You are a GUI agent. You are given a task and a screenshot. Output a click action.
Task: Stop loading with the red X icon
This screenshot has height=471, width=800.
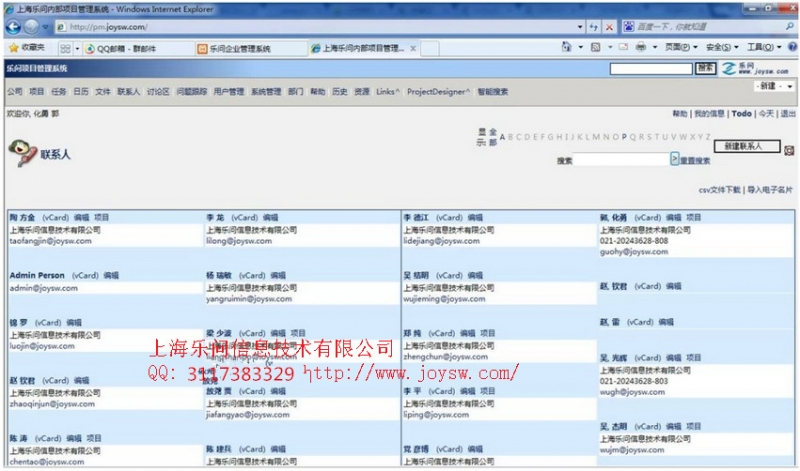pos(609,27)
